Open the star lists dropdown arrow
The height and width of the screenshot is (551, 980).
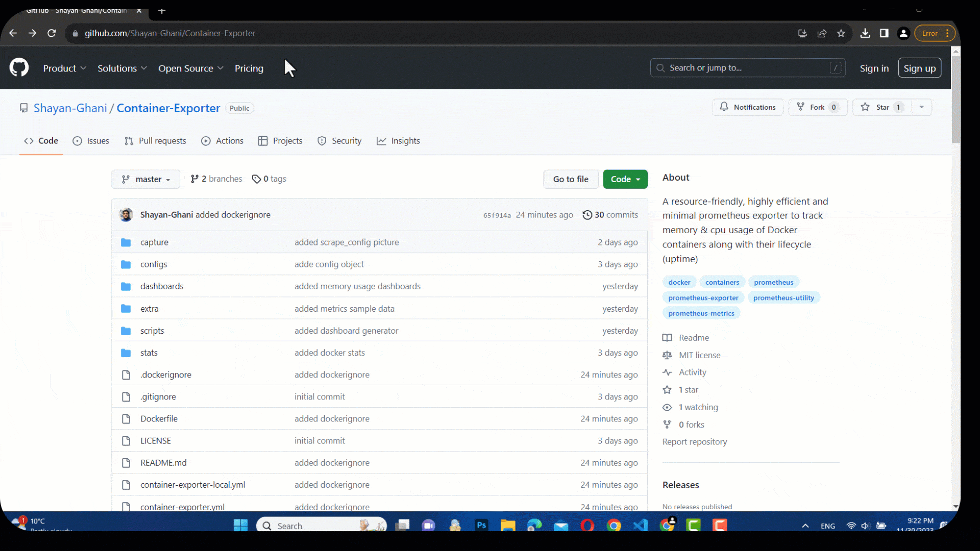[x=921, y=107]
